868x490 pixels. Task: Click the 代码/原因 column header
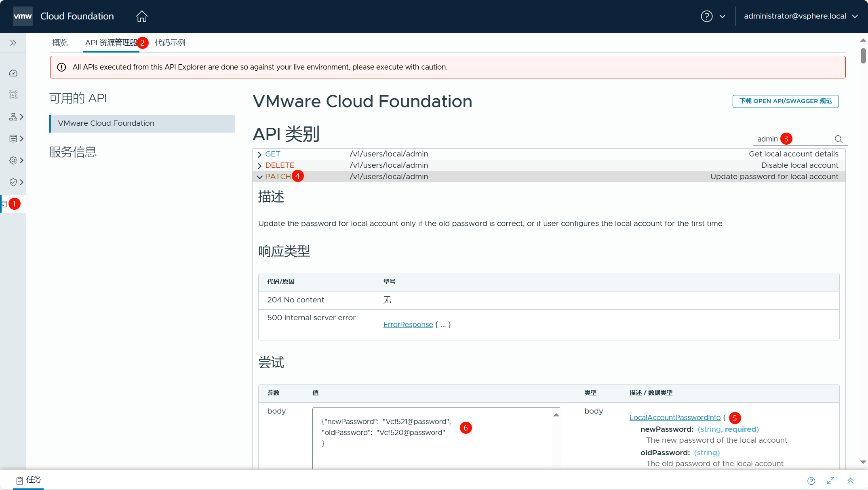tap(281, 282)
